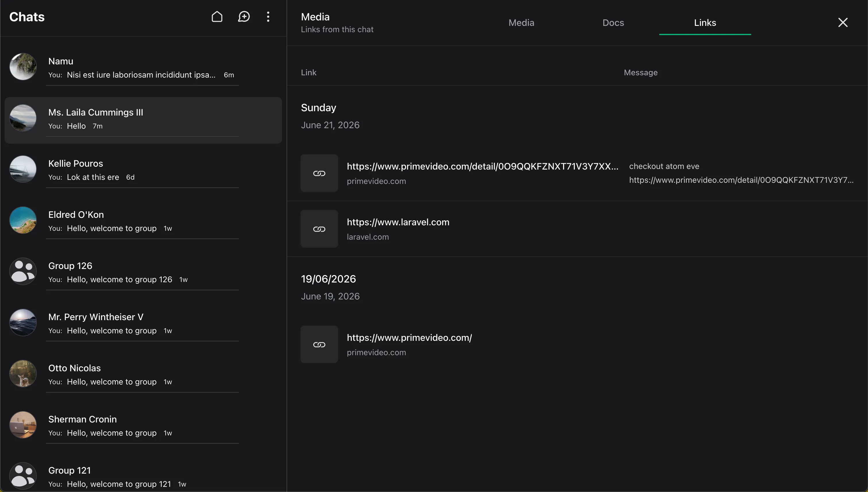Screen dimensions: 868x492
Task: Click link icon beside laravel.com
Action: tap(319, 229)
